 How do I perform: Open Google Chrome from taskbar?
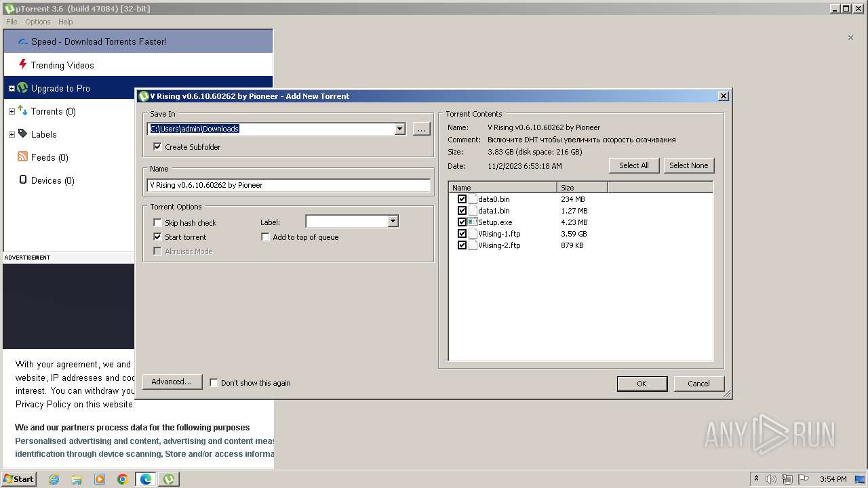[x=123, y=479]
